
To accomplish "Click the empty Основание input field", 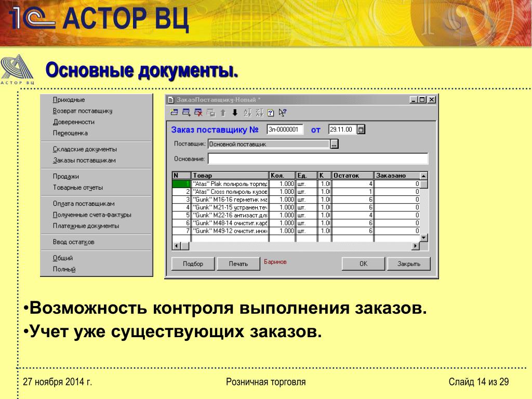I will [x=318, y=159].
